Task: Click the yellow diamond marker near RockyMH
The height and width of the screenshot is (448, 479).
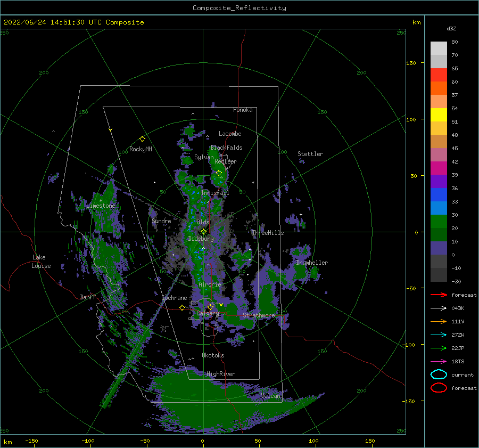Action: coord(142,139)
